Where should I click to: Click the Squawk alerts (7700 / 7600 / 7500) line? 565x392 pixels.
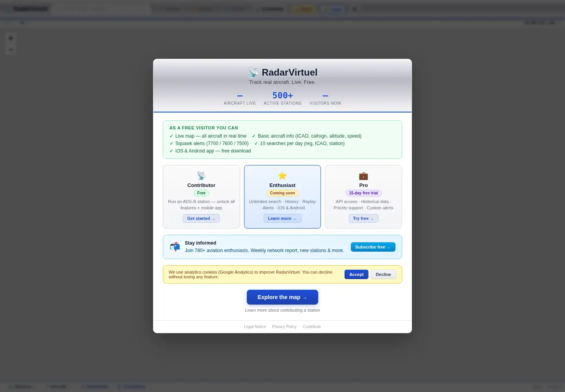tap(209, 143)
